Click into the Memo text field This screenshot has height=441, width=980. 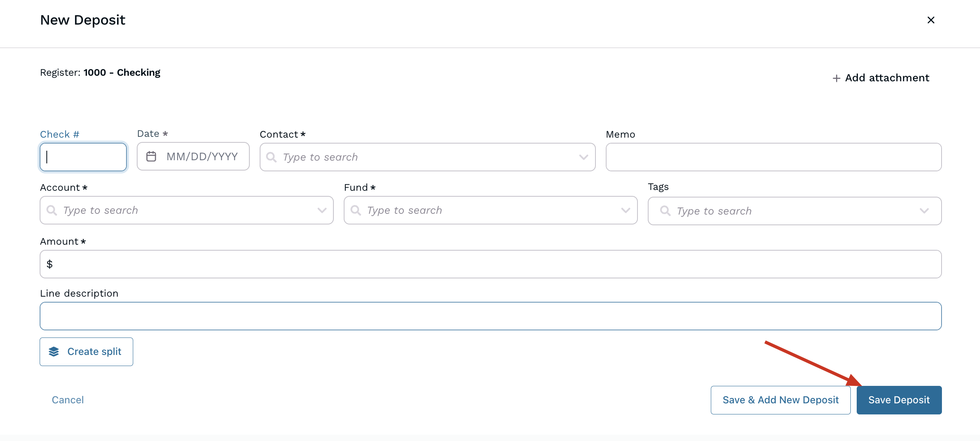click(x=773, y=157)
